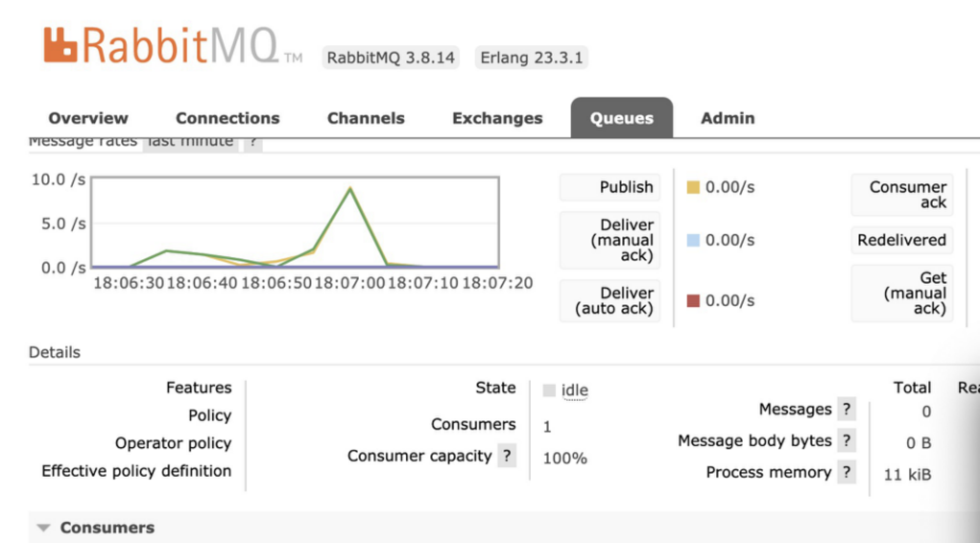Image resolution: width=980 pixels, height=543 pixels.
Task: Click the Erlang 23.3.1 version badge
Action: tap(531, 58)
